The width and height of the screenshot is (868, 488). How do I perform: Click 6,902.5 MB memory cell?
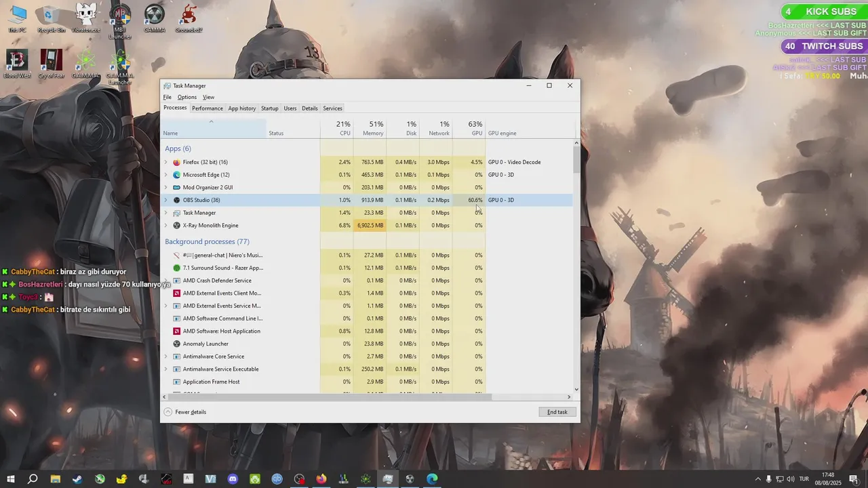coord(370,225)
